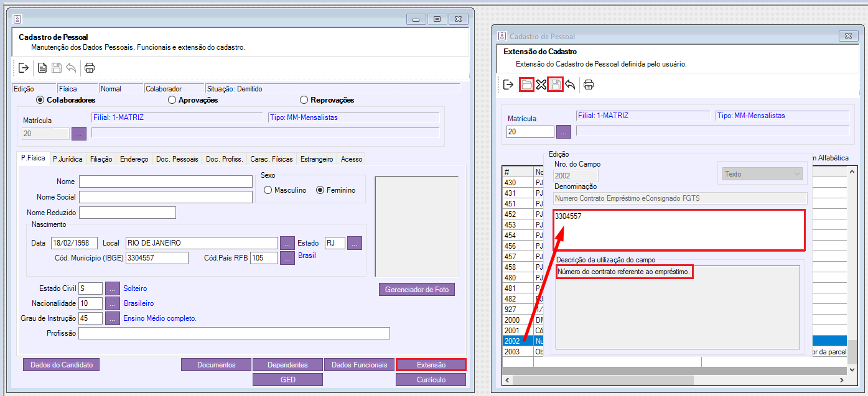This screenshot has width=868, height=396.
Task: Click the Profissão input field
Action: click(x=234, y=333)
